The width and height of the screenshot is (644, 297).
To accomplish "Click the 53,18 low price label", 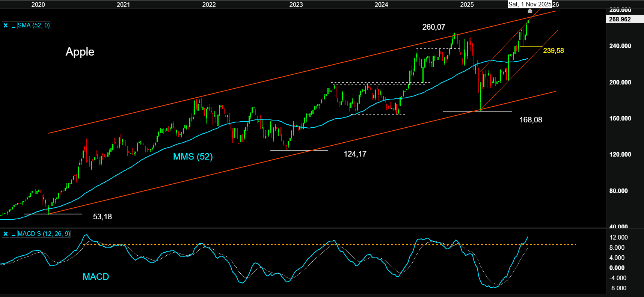I will [x=102, y=217].
